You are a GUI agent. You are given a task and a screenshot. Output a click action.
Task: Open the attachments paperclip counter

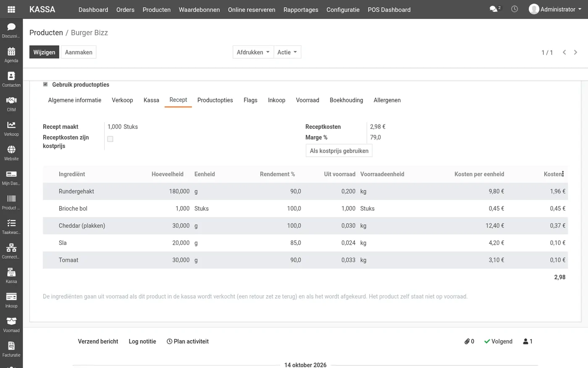click(469, 342)
